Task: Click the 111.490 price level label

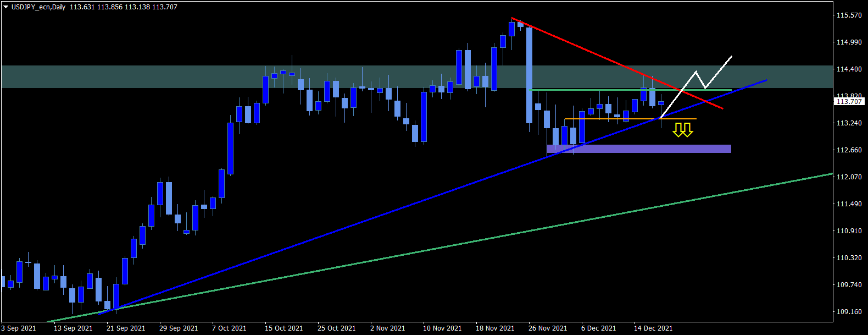Action: coord(849,204)
